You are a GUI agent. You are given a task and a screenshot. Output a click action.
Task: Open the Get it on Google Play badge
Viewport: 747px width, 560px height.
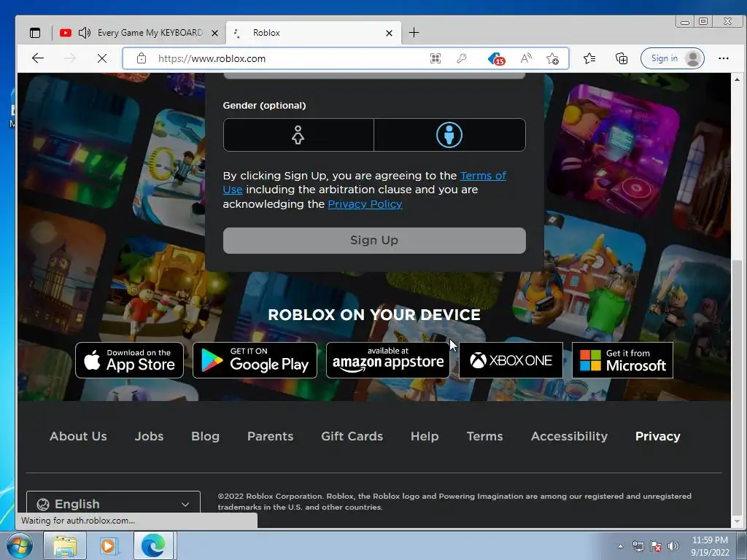click(255, 360)
